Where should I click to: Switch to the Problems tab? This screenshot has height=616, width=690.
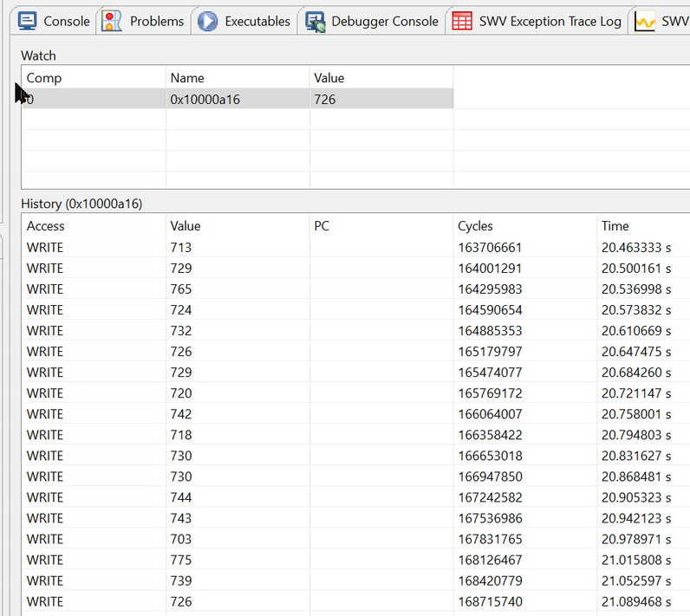coord(143,21)
